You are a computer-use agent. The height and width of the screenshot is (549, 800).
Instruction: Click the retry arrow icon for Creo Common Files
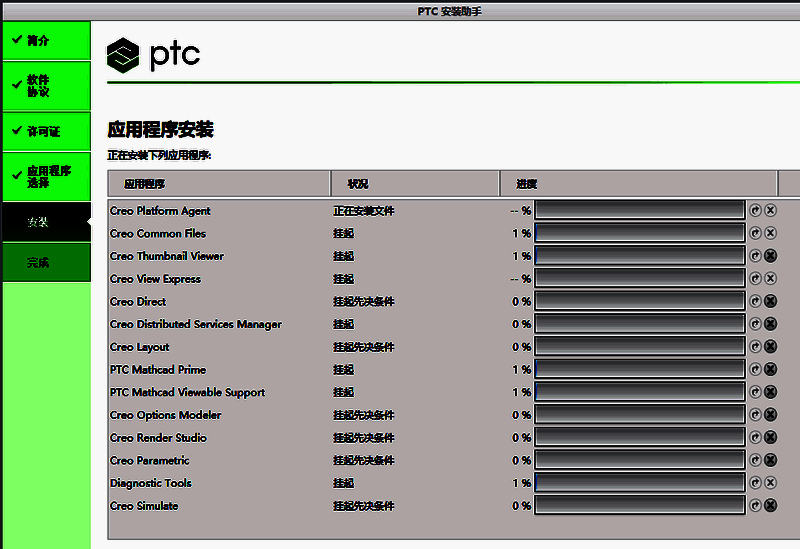coord(756,234)
